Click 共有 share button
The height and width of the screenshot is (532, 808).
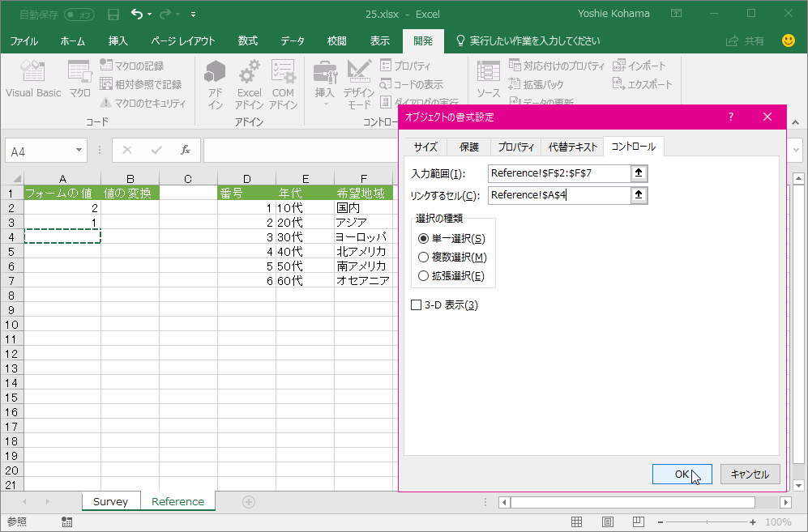(x=745, y=40)
